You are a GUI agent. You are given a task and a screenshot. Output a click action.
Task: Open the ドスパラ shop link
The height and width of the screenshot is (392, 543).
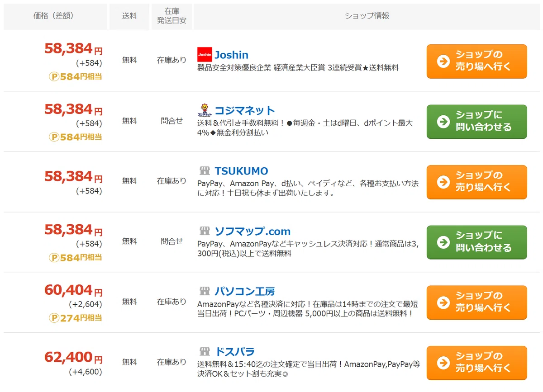[x=234, y=351]
